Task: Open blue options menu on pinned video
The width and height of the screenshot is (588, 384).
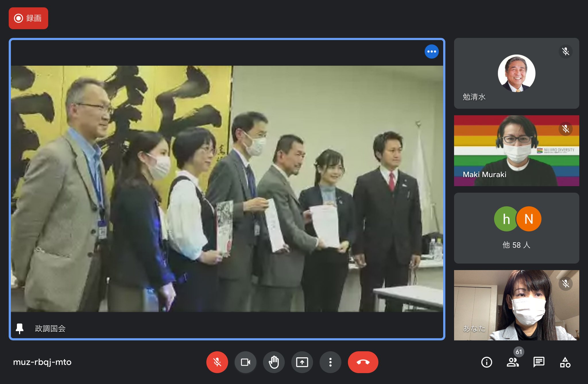Action: tap(431, 52)
